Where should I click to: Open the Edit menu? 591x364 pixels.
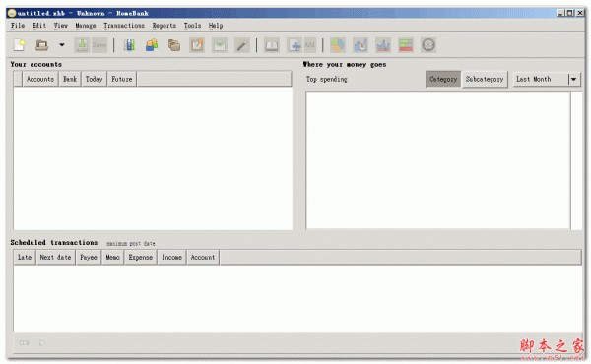(39, 26)
